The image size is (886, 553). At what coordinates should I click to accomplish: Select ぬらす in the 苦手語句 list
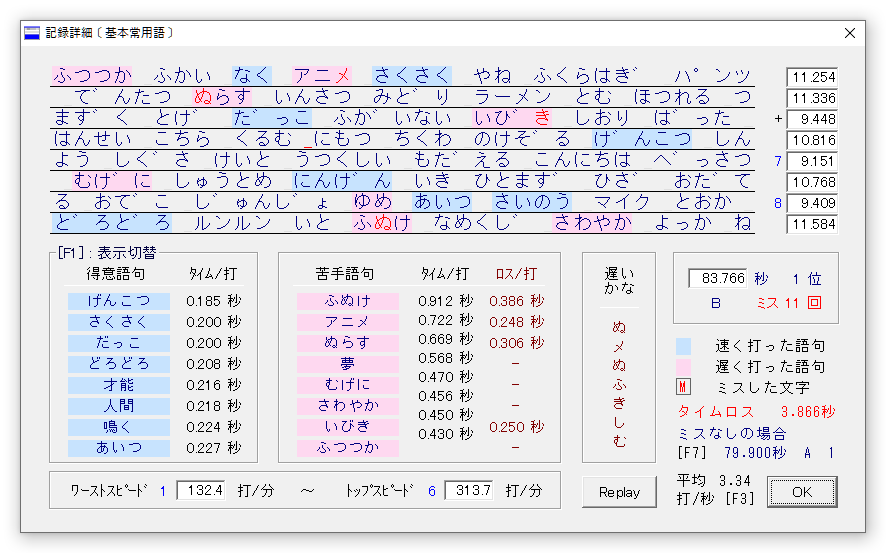(348, 343)
